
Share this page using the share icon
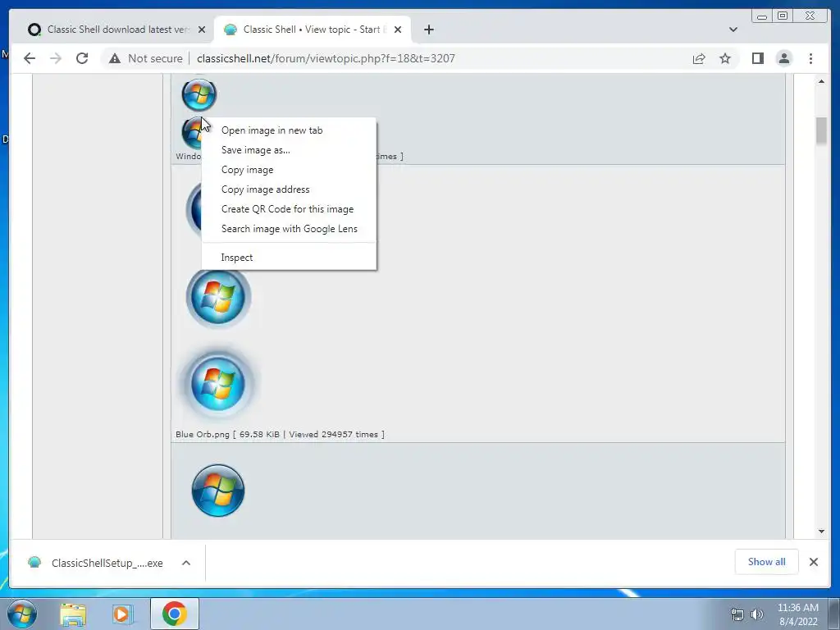click(x=699, y=58)
